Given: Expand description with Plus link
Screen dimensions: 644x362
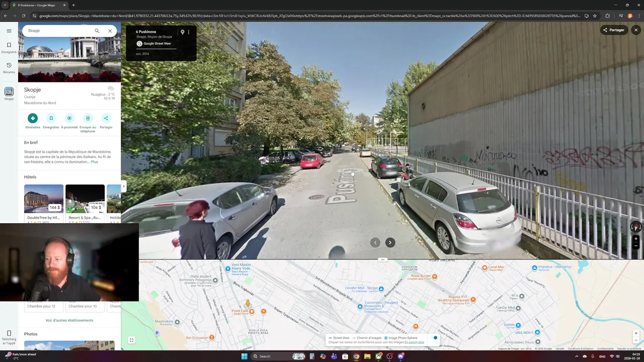Looking at the screenshot, I should coord(95,162).
